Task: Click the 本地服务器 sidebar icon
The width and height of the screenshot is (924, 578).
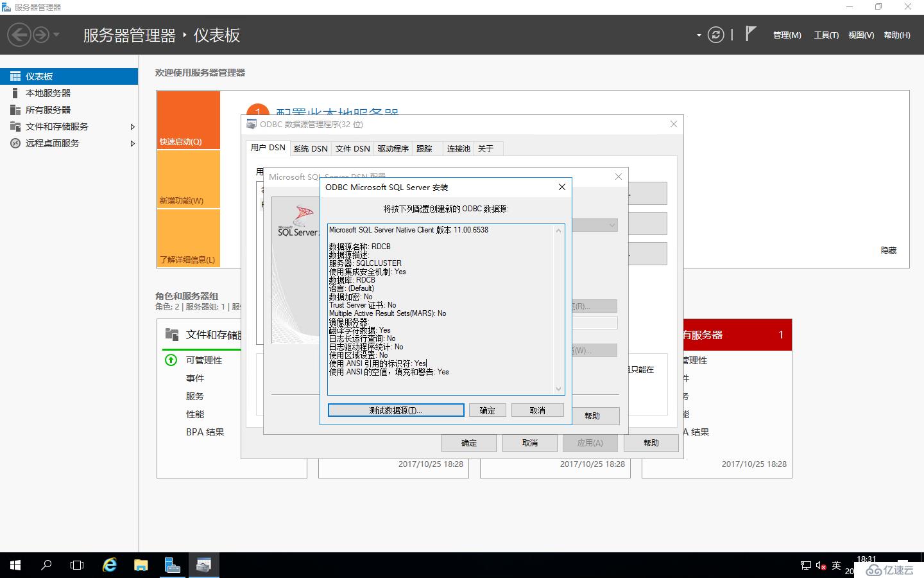Action: [15, 93]
